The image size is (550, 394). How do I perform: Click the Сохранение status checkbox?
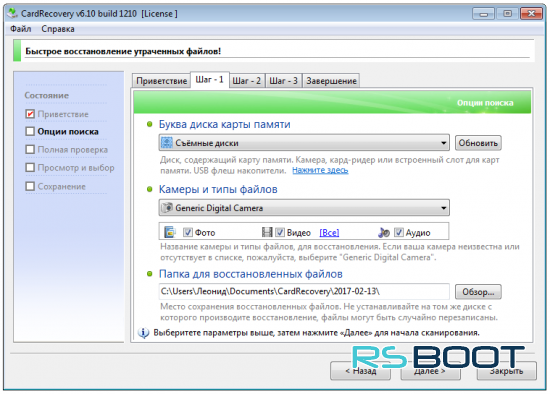pos(30,186)
